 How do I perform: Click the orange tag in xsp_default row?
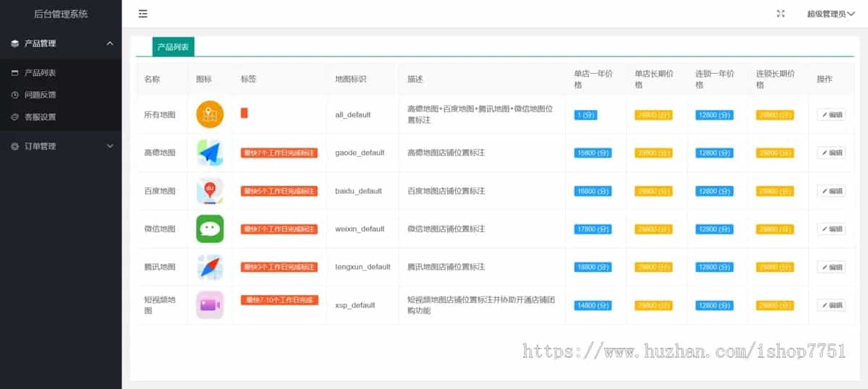279,300
